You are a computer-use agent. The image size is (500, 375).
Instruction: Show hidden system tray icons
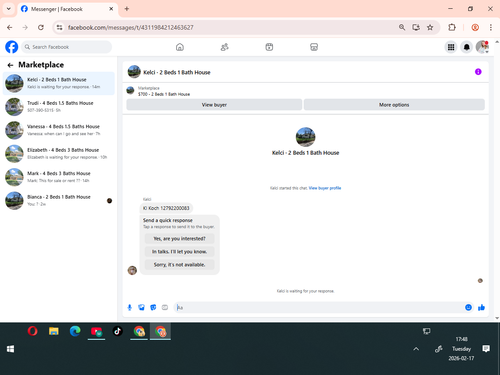[416, 349]
